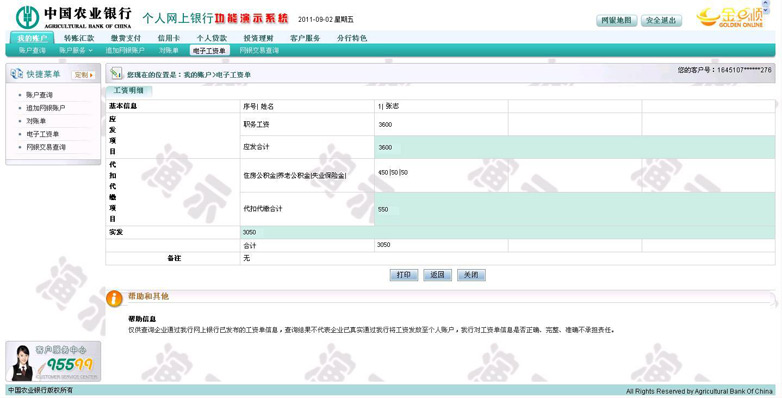Click the 职务工资 row label
The height and width of the screenshot is (398, 782).
(256, 124)
